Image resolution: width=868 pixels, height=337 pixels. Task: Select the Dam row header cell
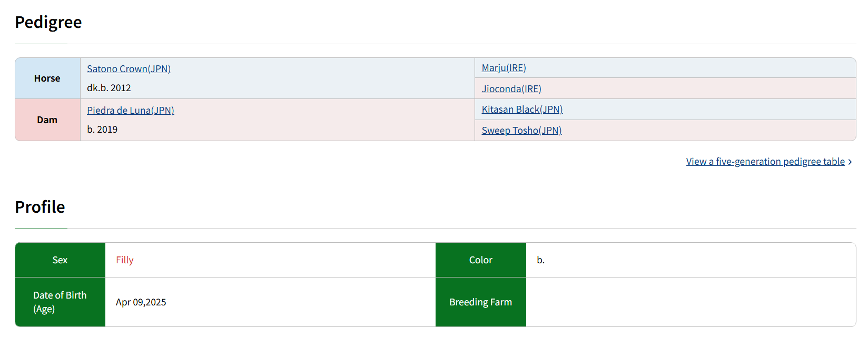[47, 120]
